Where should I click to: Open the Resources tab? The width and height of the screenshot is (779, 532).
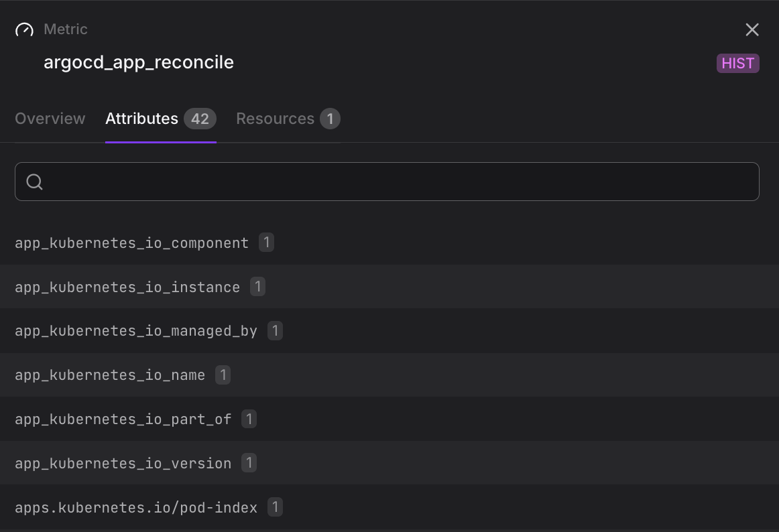(275, 119)
